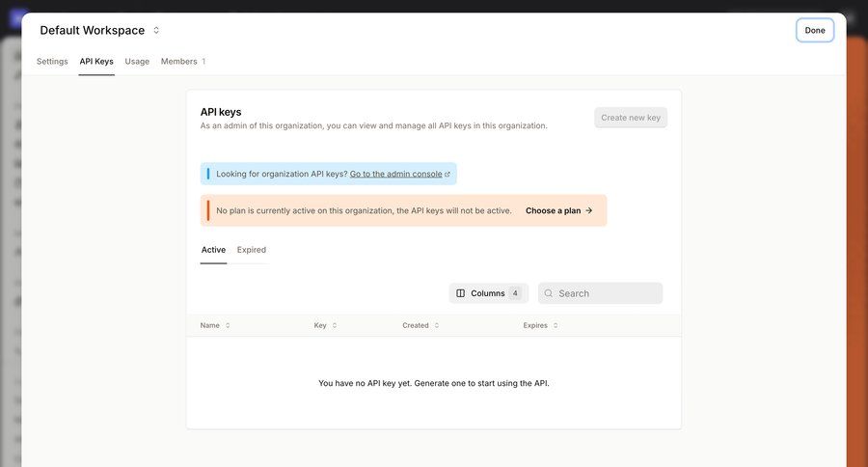Click the Create new key button
Image resolution: width=868 pixels, height=467 pixels.
tap(631, 118)
